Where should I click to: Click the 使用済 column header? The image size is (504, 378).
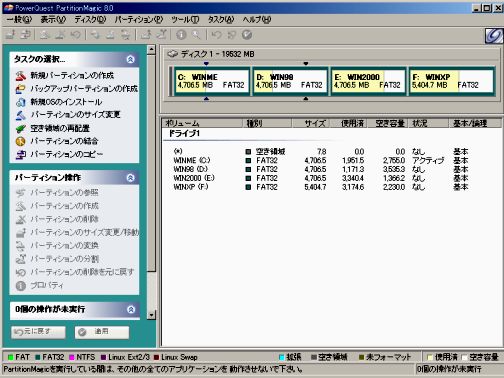349,123
